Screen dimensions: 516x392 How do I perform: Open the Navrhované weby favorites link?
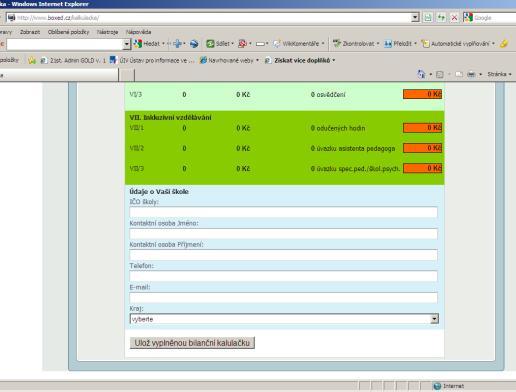coord(230,60)
